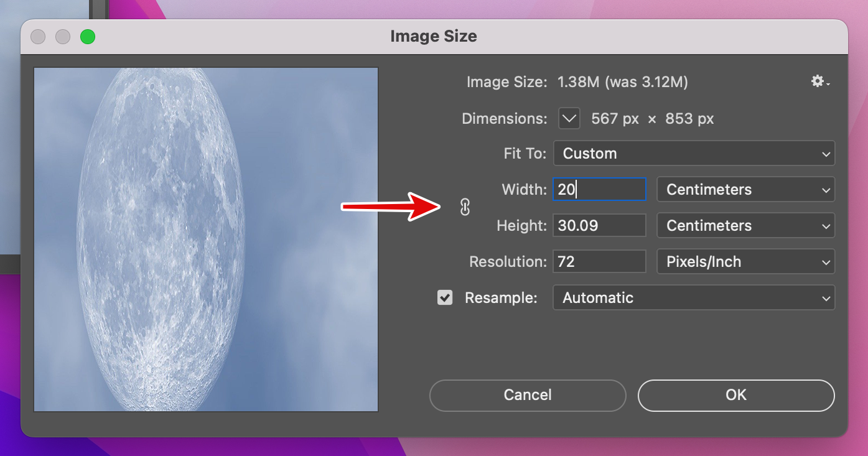Uncheck the Resample checkbox
Screen dimensions: 868x456
click(445, 298)
